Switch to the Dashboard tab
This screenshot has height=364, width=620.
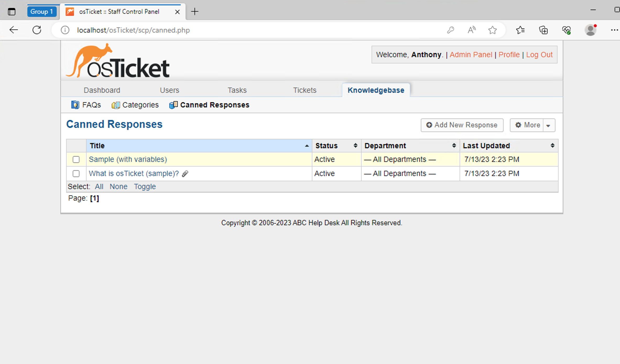(x=102, y=90)
